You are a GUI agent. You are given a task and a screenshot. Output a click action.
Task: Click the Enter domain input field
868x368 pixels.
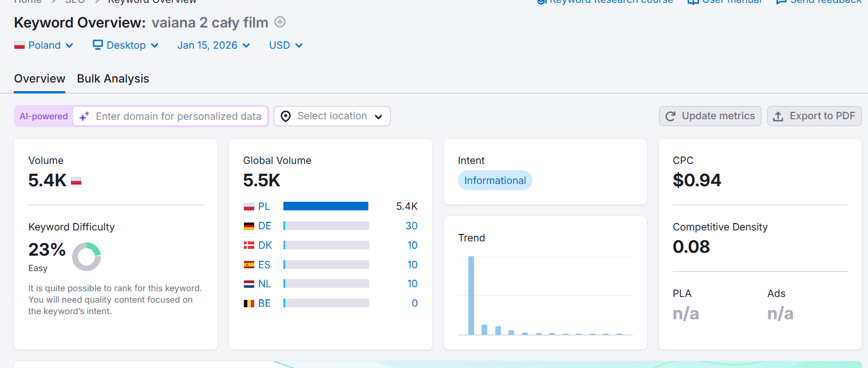(178, 116)
